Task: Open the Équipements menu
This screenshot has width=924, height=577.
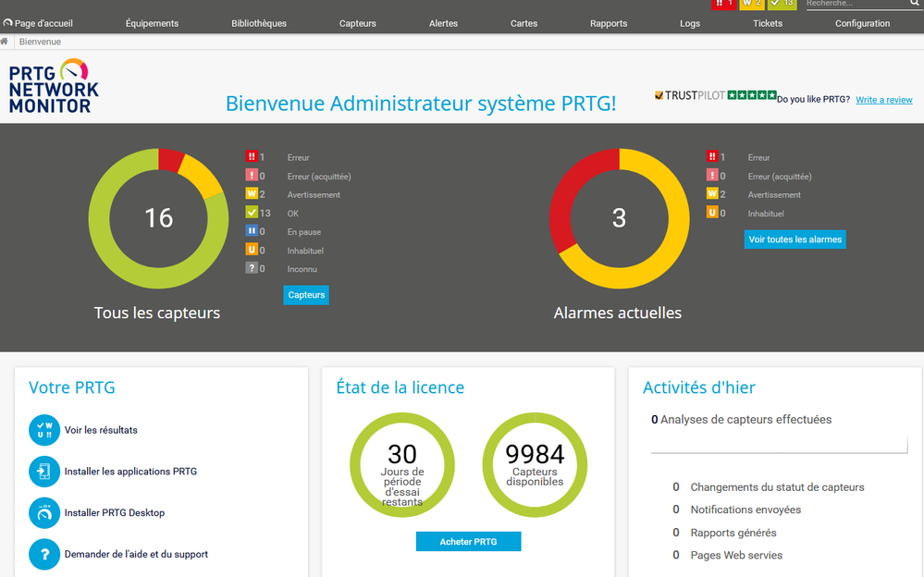Action: click(152, 23)
